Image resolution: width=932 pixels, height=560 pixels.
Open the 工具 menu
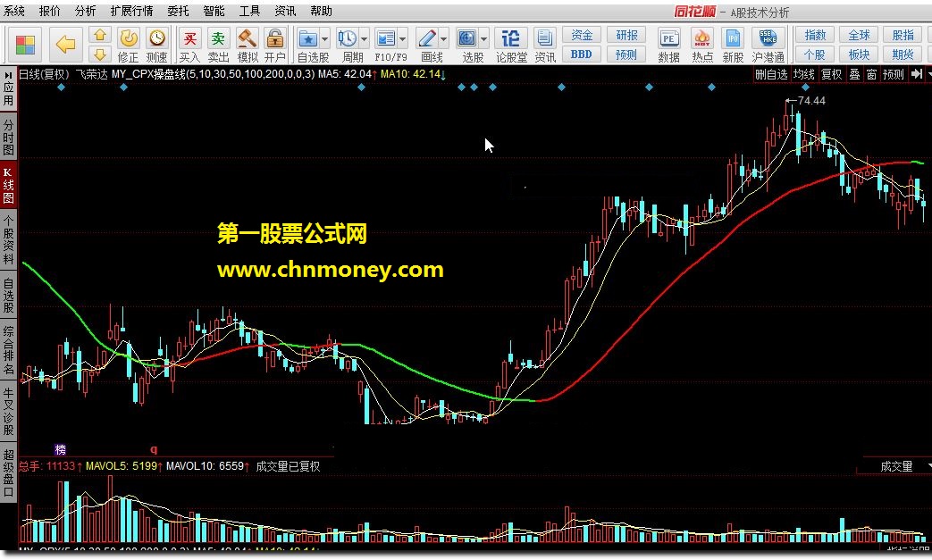(x=249, y=11)
